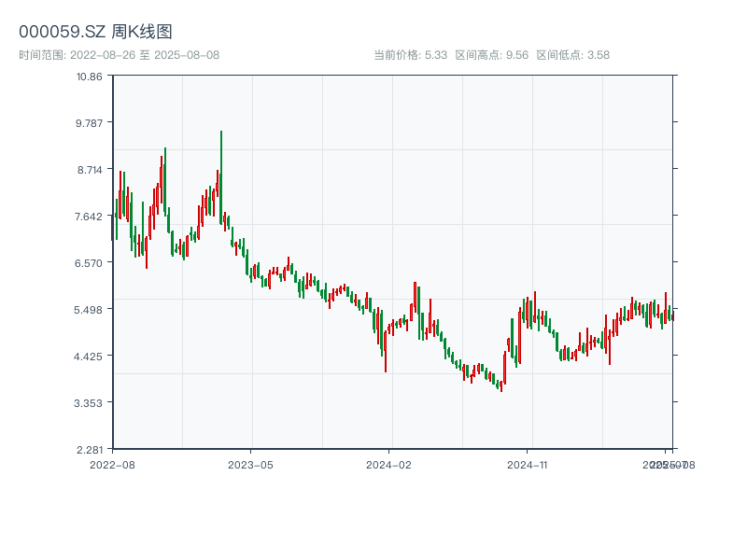
Task: Click the x-axis label 2024-11
Action: click(x=527, y=465)
